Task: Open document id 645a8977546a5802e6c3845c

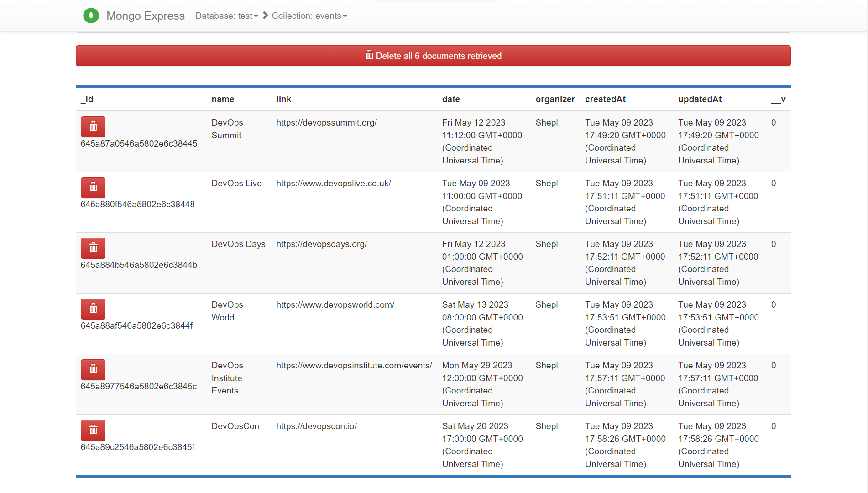Action: coord(139,386)
